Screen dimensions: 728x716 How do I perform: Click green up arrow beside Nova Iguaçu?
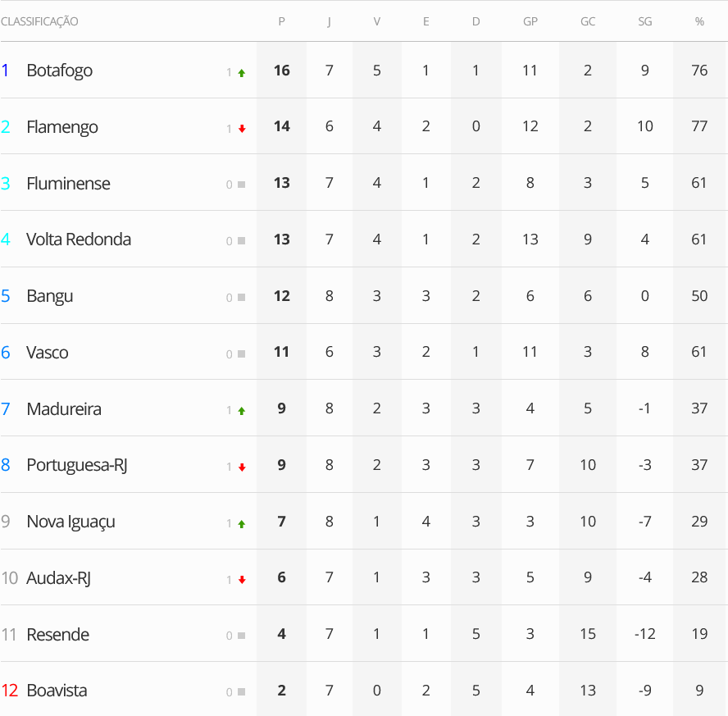tap(241, 524)
